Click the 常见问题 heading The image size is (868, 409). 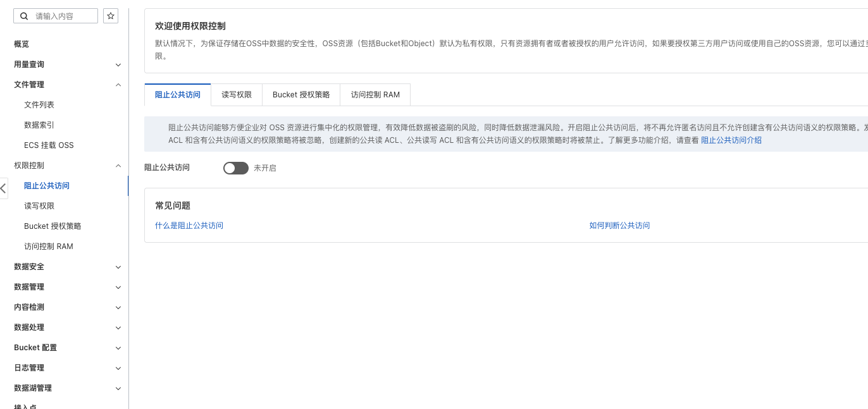click(x=173, y=205)
